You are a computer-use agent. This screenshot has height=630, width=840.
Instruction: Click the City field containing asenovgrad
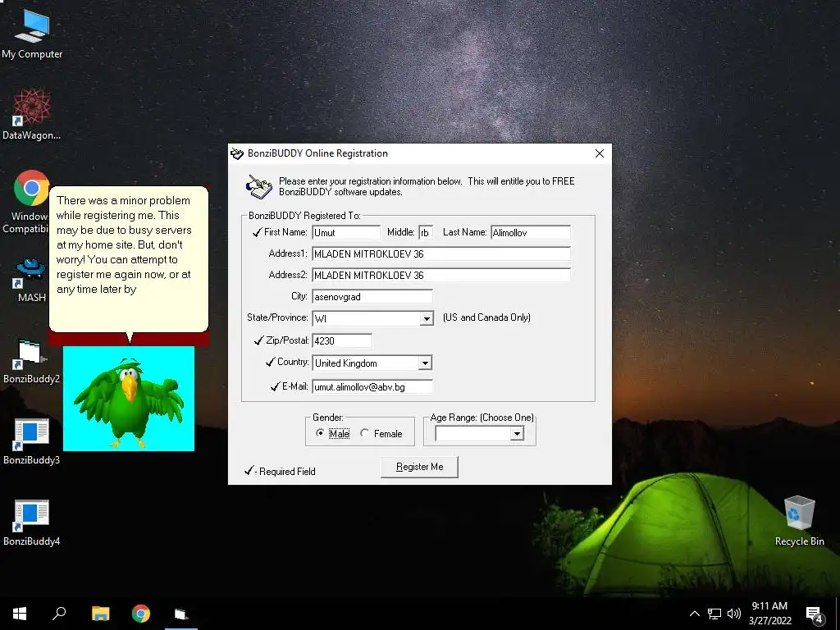[x=372, y=297]
